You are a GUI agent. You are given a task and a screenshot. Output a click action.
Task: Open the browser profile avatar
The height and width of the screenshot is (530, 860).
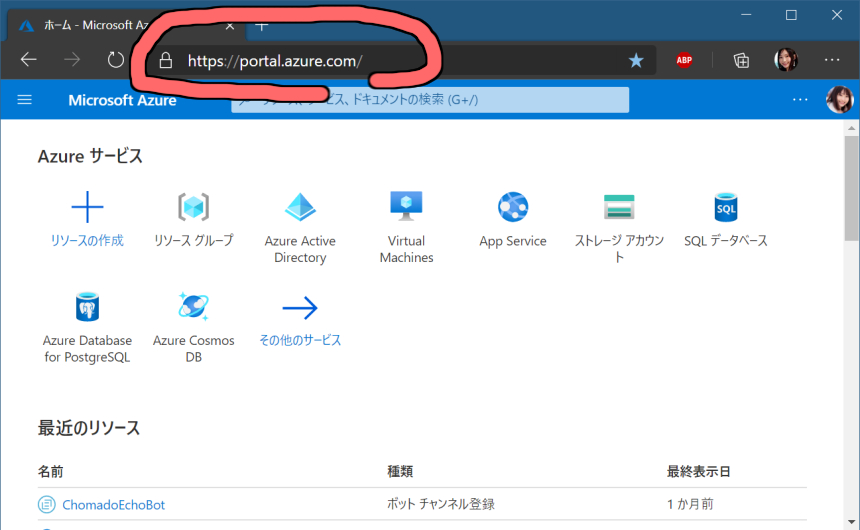786,59
